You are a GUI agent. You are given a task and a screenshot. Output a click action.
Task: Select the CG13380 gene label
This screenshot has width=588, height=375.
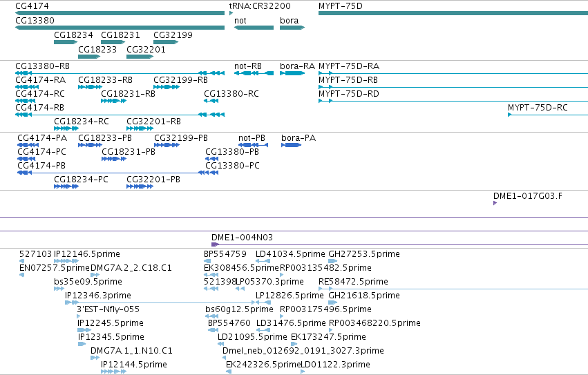pyautogui.click(x=35, y=20)
